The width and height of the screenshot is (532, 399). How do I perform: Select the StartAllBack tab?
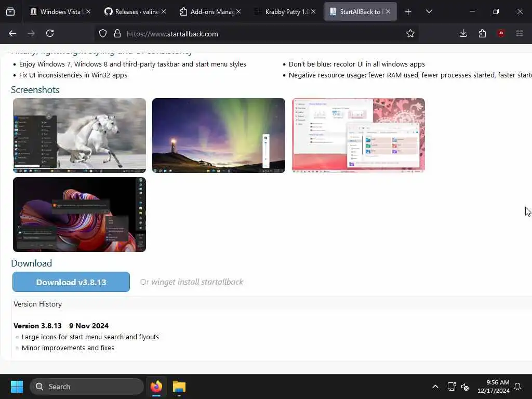click(x=361, y=12)
